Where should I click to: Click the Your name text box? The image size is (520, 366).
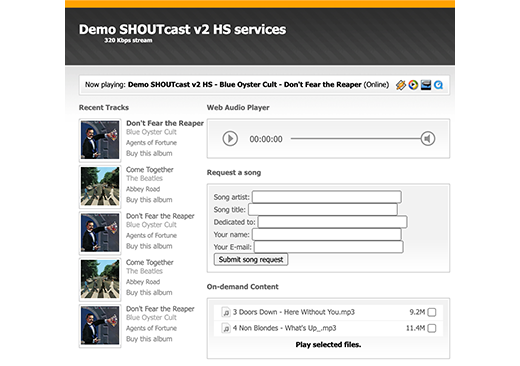pos(327,235)
